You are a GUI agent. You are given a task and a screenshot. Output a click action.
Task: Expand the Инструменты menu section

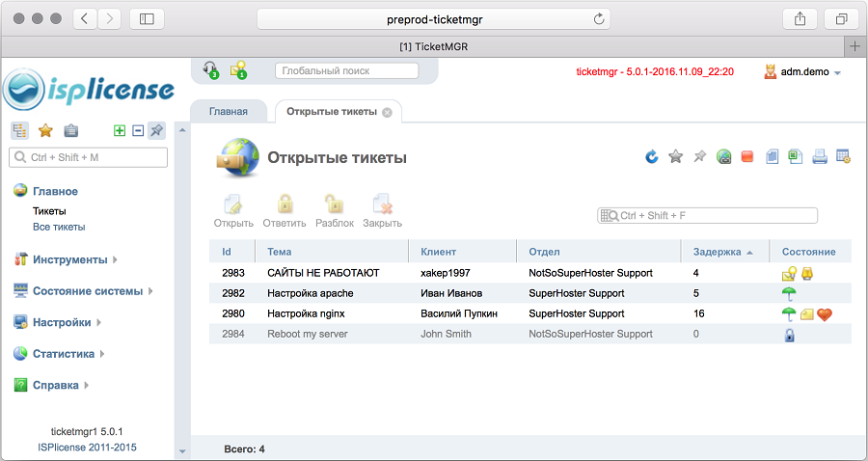(69, 259)
